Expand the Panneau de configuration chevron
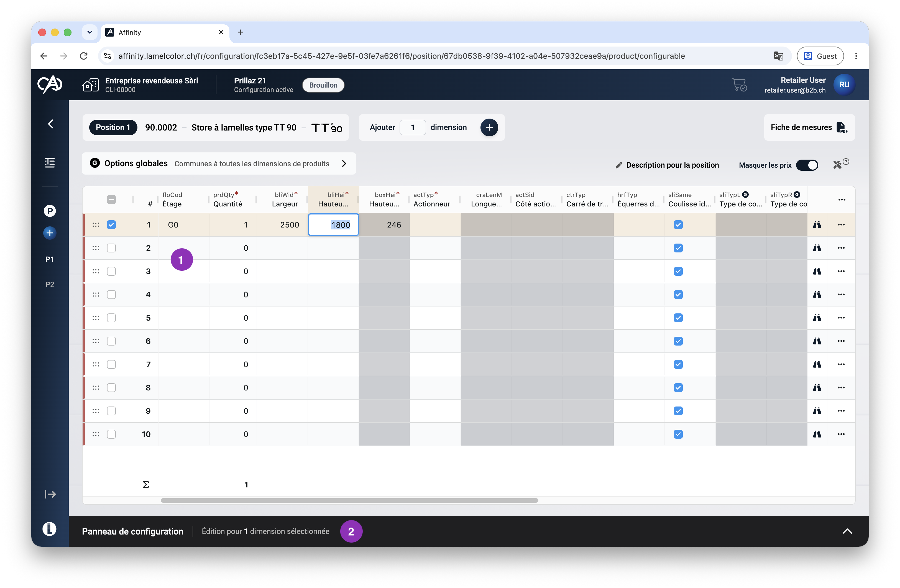The image size is (900, 588). tap(847, 531)
